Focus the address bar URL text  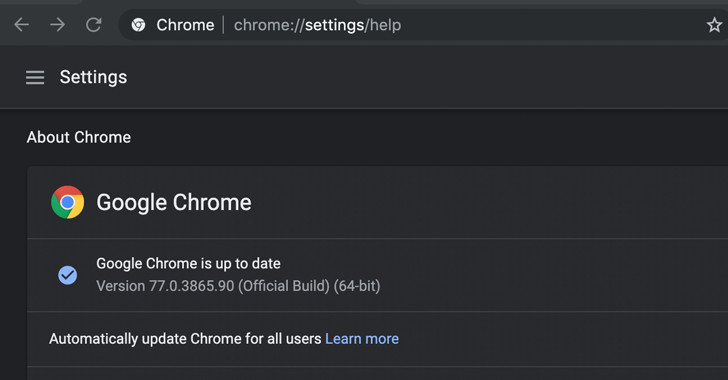318,25
